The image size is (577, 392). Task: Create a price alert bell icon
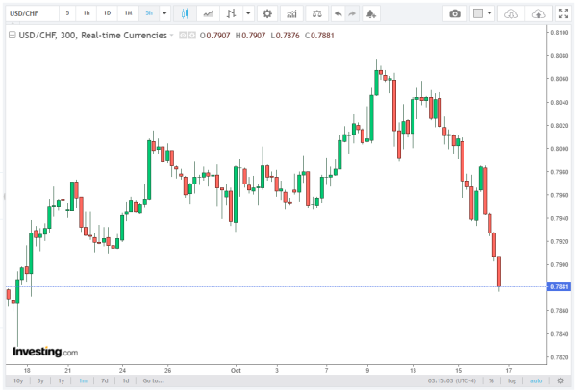point(372,13)
